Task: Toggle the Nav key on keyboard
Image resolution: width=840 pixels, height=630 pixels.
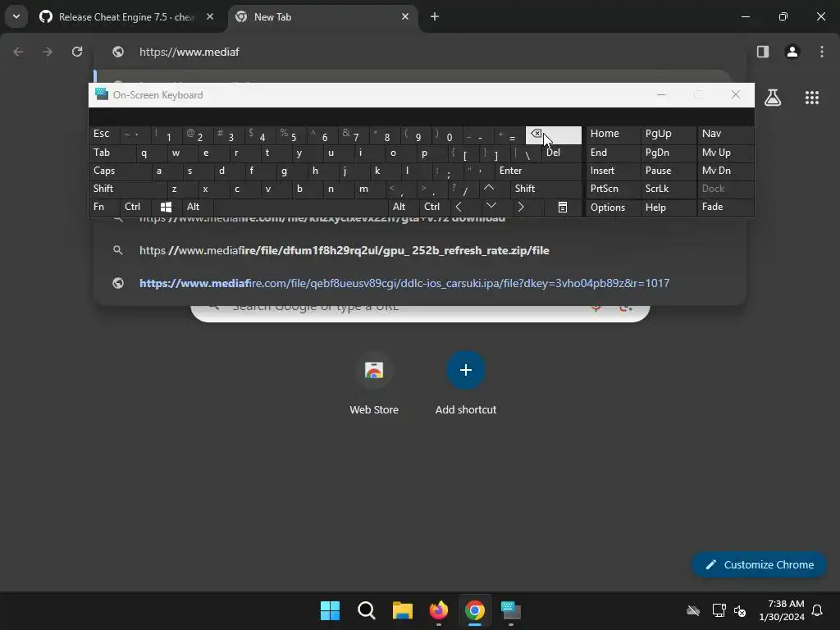Action: coord(725,134)
